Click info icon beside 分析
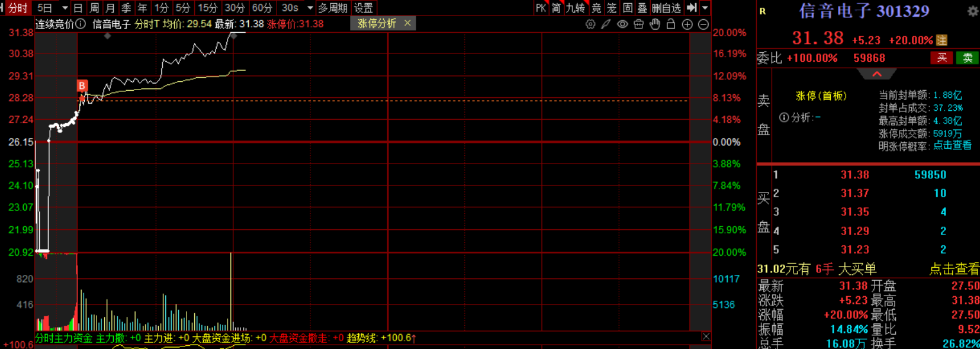The image size is (980, 349). click(x=784, y=117)
